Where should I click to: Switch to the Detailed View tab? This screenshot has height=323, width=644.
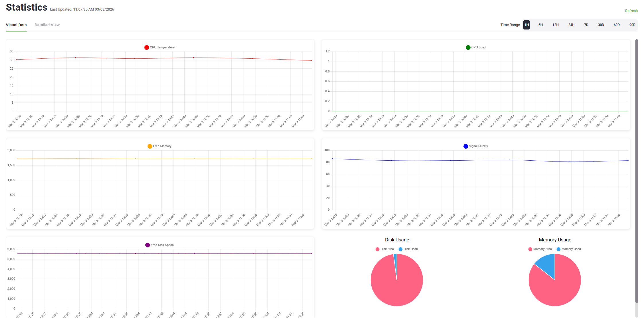(47, 25)
